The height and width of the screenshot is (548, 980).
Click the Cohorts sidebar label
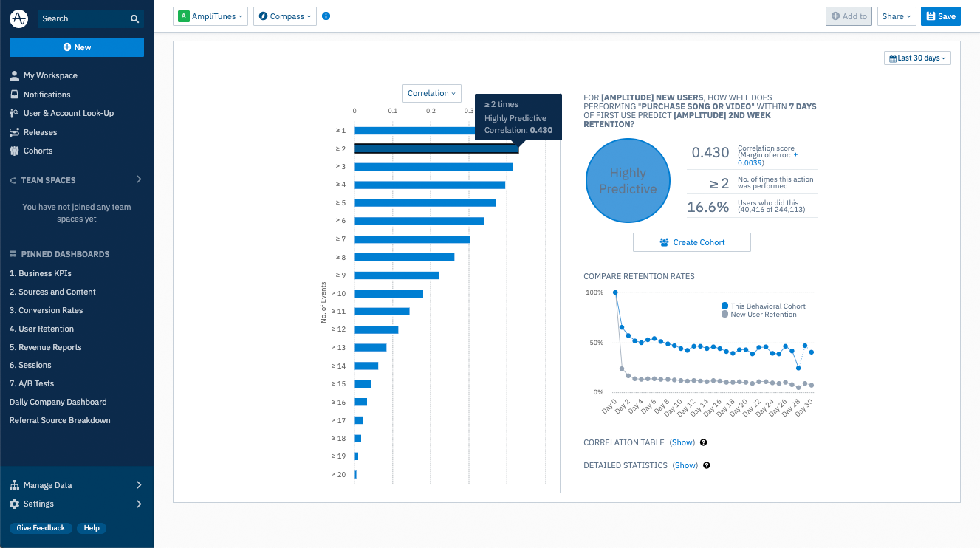[38, 151]
